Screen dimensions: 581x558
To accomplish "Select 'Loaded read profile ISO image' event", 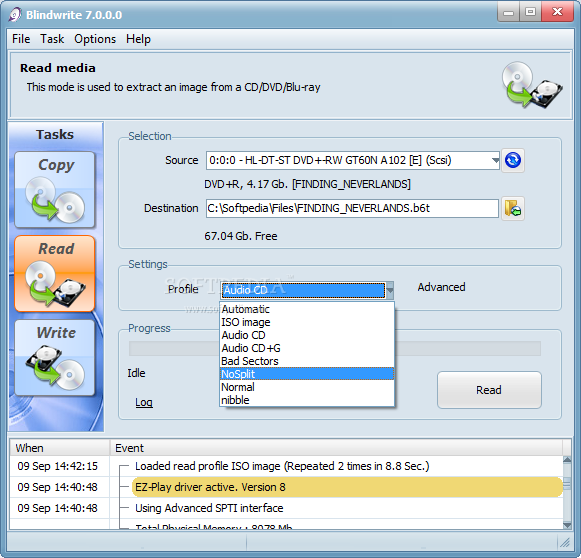I will point(282,466).
